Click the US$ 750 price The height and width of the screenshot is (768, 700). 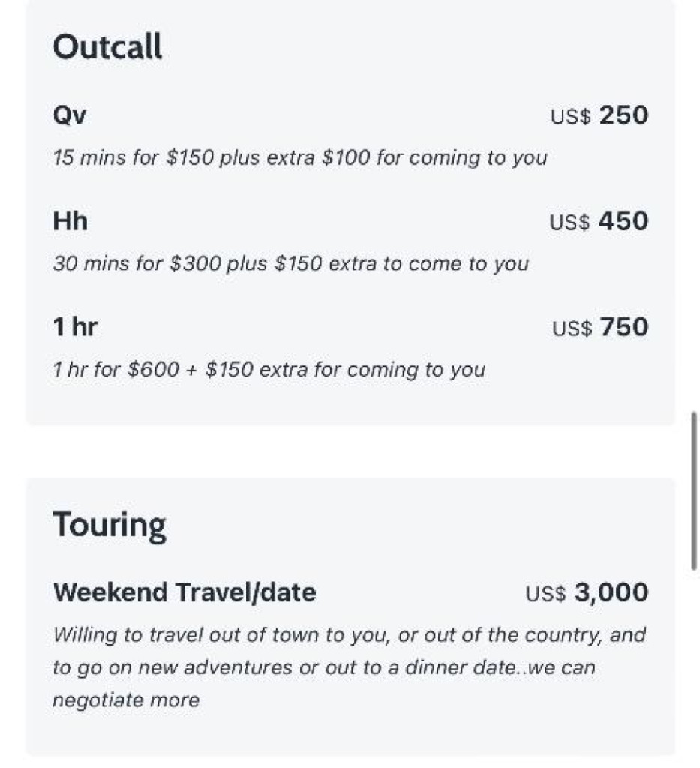(600, 328)
